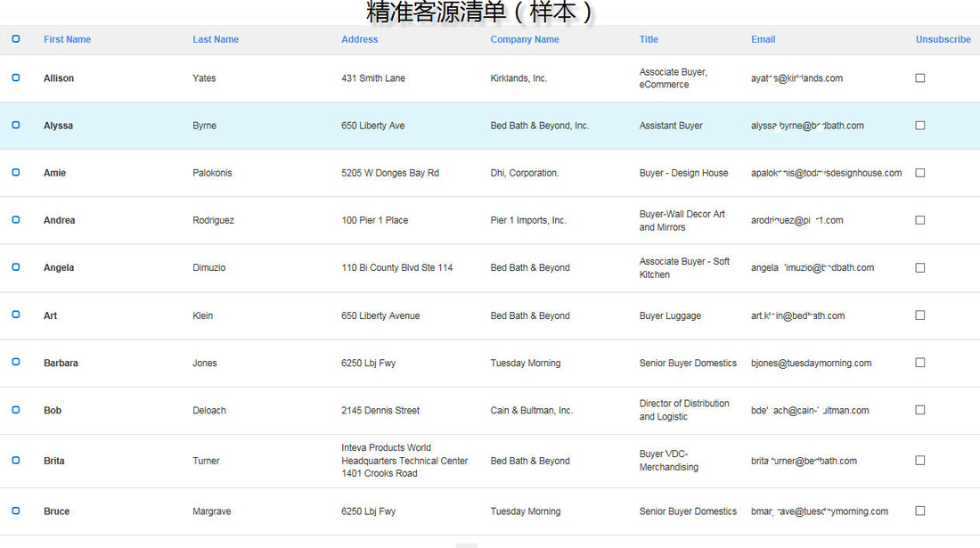Image resolution: width=980 pixels, height=548 pixels.
Task: Sort by Last Name column header
Action: [x=216, y=39]
